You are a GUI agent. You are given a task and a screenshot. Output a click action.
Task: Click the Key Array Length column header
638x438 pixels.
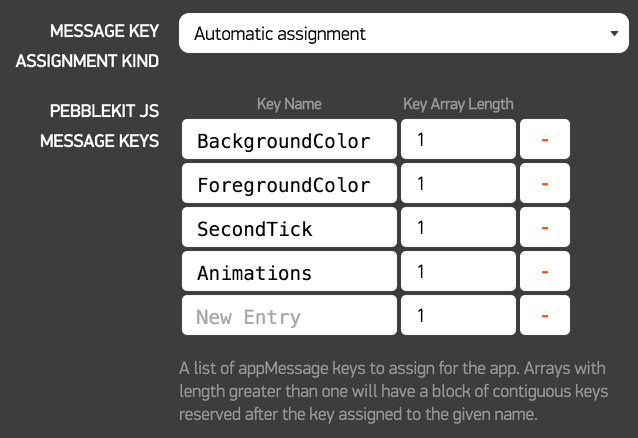(x=458, y=104)
